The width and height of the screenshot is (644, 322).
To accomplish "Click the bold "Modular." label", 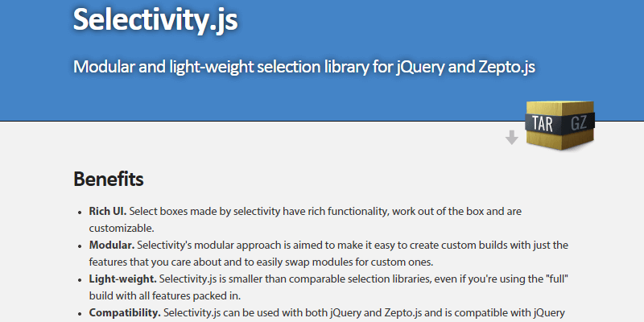I will pos(112,245).
